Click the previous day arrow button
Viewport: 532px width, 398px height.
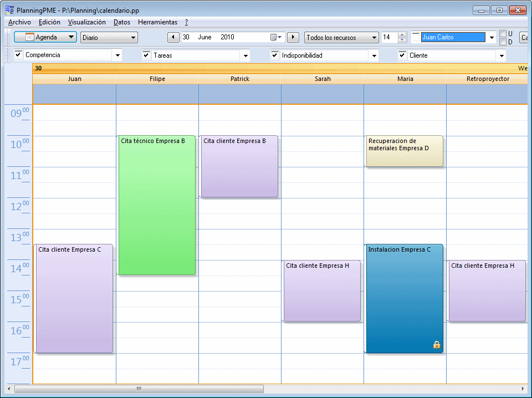(x=172, y=37)
